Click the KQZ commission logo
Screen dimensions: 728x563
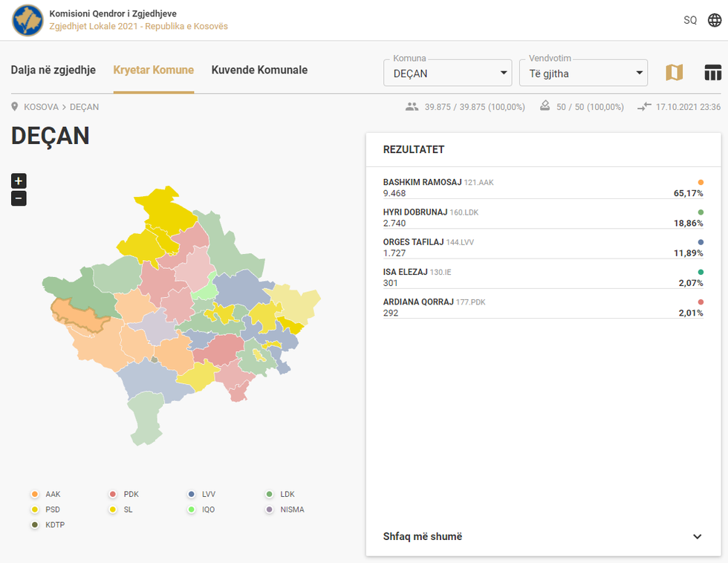[x=27, y=20]
